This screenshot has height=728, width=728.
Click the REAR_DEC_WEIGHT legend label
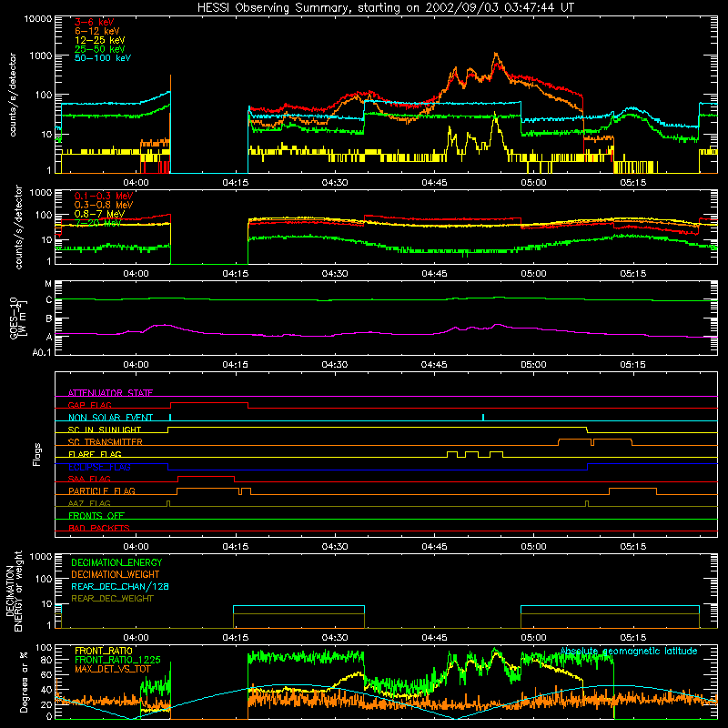coord(112,599)
